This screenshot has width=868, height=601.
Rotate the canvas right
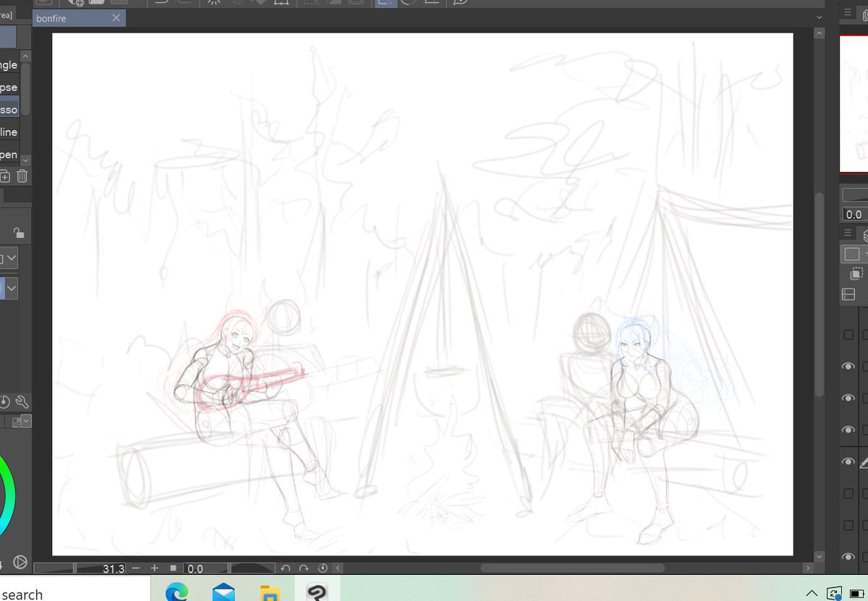(x=304, y=569)
